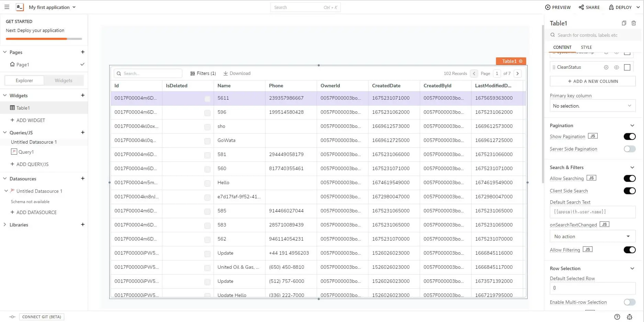The image size is (644, 322).
Task: Toggle CleanStatus column visibility eye
Action: tap(616, 67)
